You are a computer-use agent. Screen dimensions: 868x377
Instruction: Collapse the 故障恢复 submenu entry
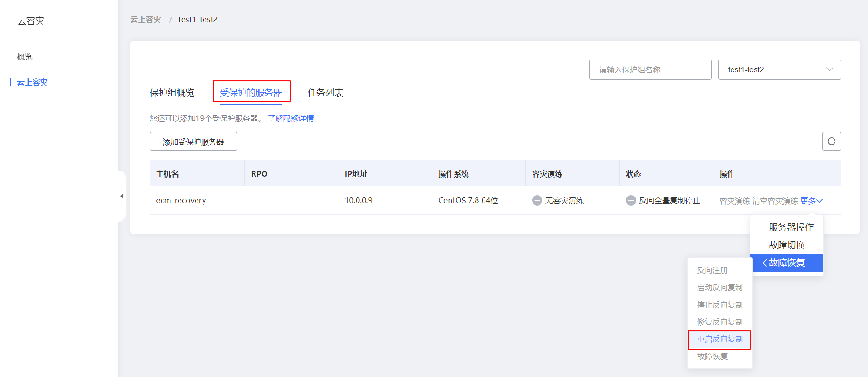click(x=786, y=263)
